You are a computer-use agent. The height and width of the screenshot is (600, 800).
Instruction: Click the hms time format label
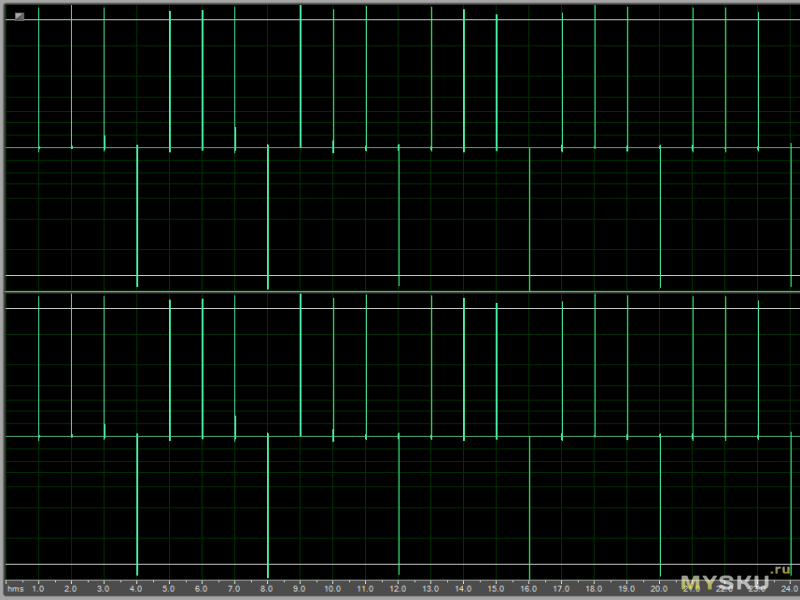(x=15, y=587)
